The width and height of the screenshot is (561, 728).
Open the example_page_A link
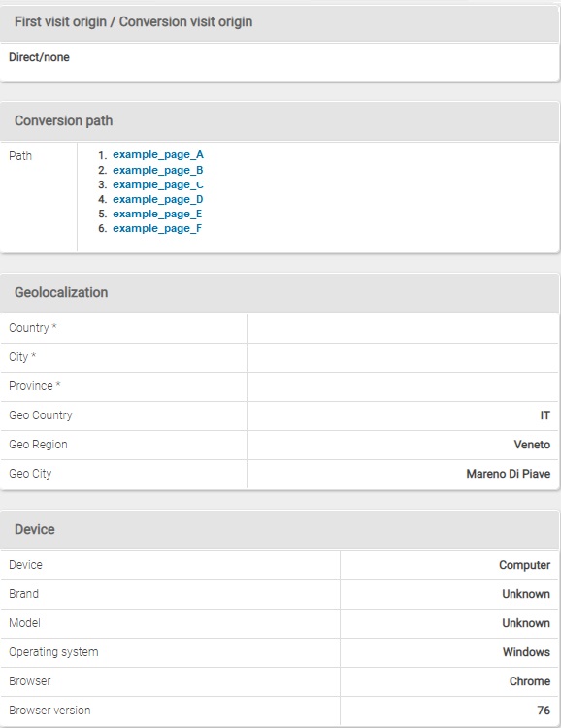[x=158, y=155]
